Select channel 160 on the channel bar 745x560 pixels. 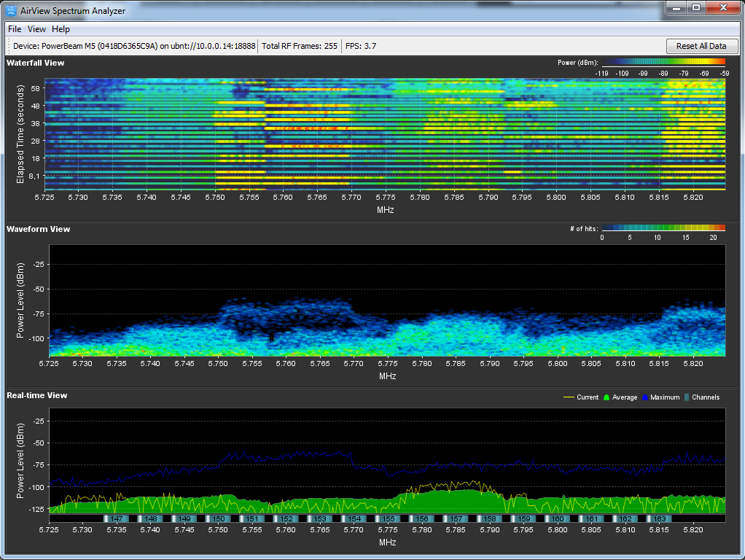tap(558, 518)
